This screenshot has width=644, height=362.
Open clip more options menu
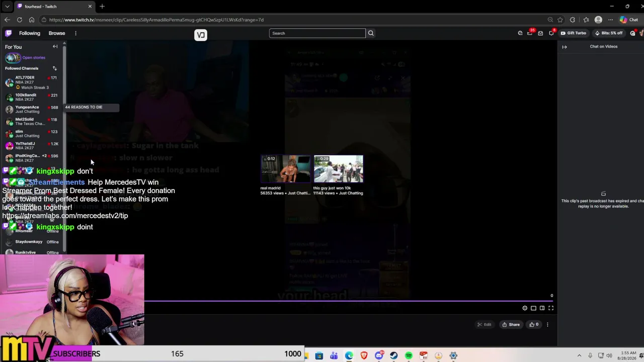[547, 325]
